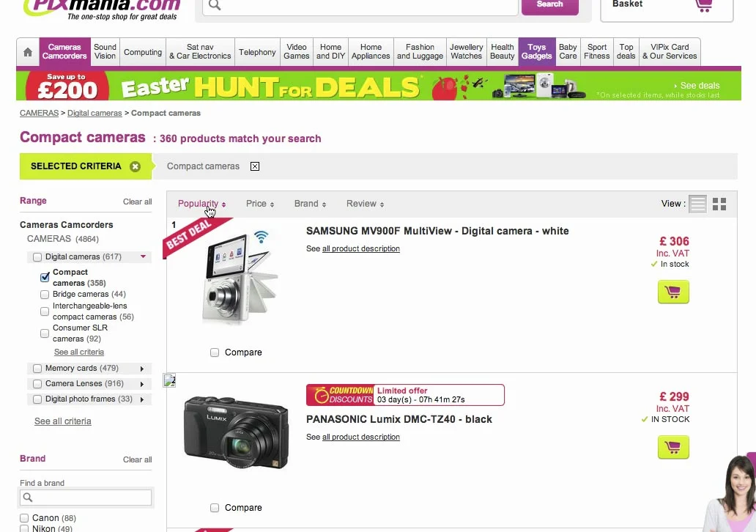The image size is (756, 532).
Task: Open the Home Appliances tab
Action: point(371,51)
